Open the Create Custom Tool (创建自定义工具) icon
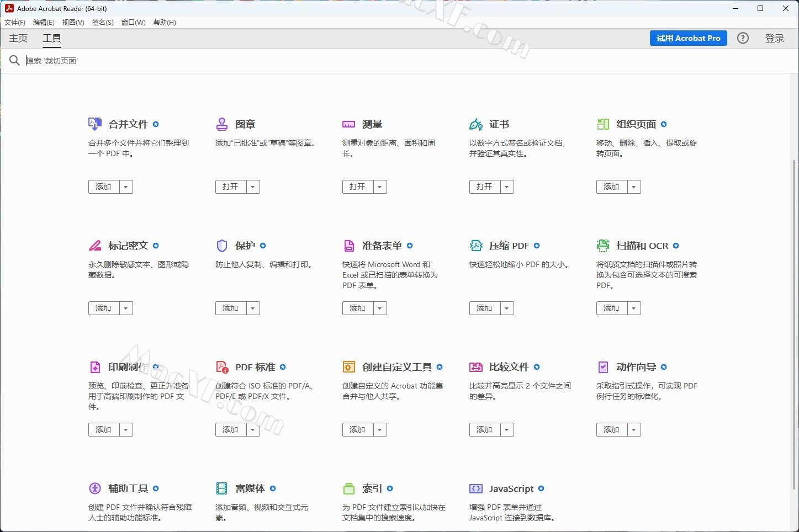The width and height of the screenshot is (799, 532). pyautogui.click(x=349, y=367)
